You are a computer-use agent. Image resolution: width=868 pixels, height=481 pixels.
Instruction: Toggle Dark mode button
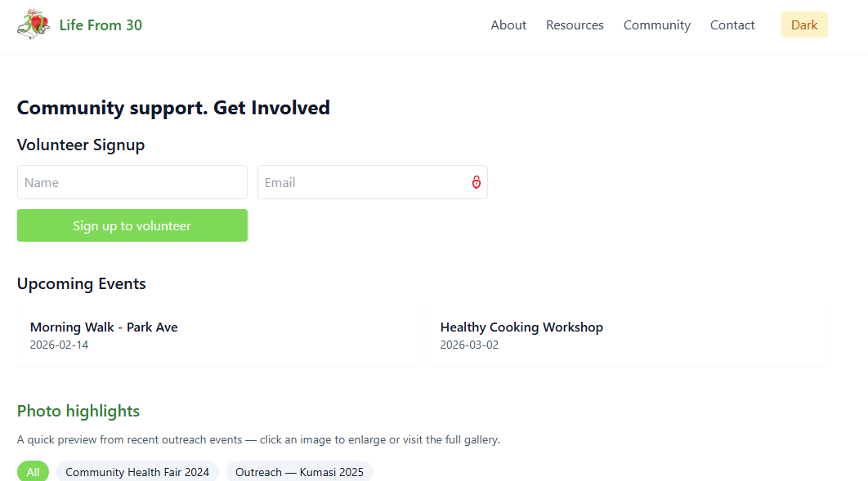point(804,25)
